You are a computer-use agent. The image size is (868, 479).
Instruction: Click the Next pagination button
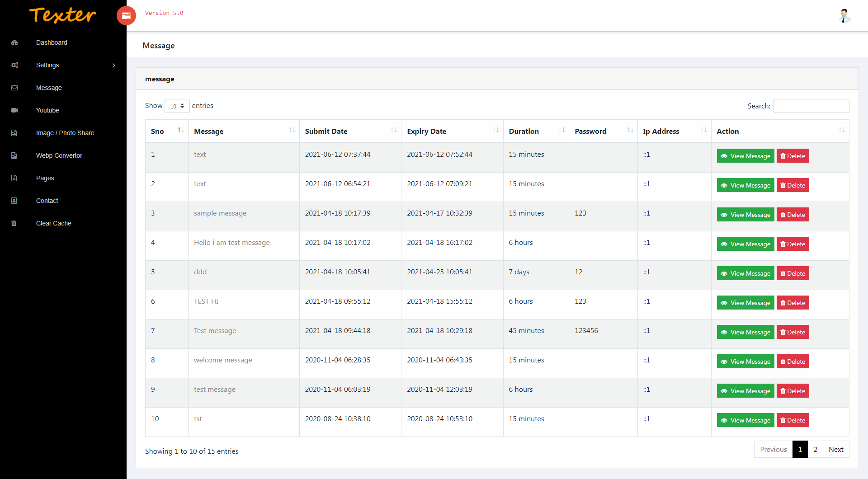click(x=836, y=450)
